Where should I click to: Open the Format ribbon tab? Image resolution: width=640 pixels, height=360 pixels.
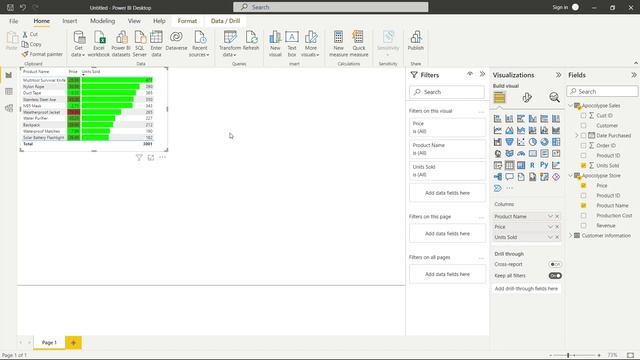pyautogui.click(x=187, y=21)
